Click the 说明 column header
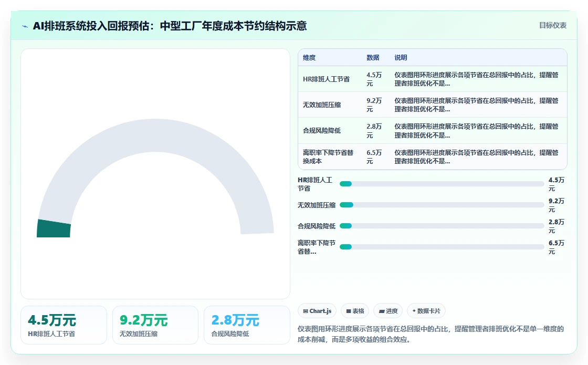The image size is (588, 365). coord(401,57)
